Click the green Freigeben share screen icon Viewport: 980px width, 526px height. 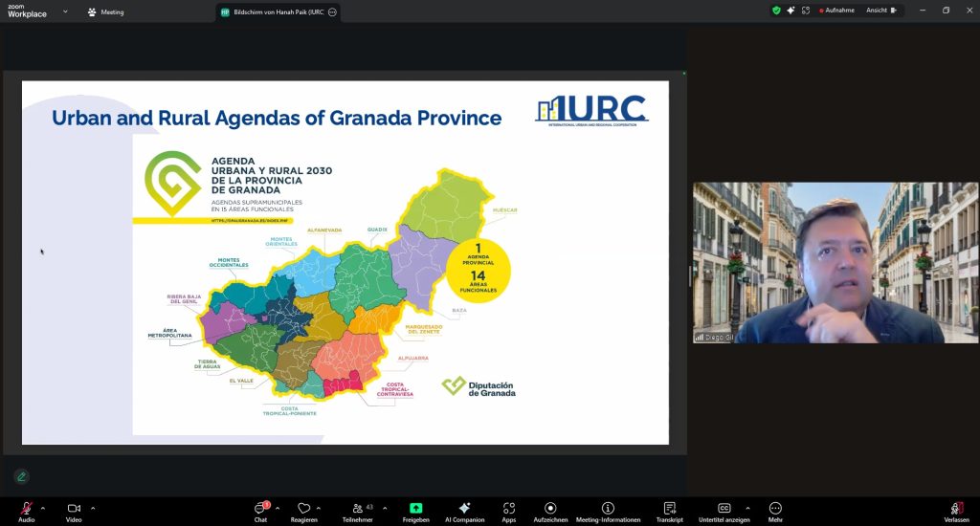415,508
